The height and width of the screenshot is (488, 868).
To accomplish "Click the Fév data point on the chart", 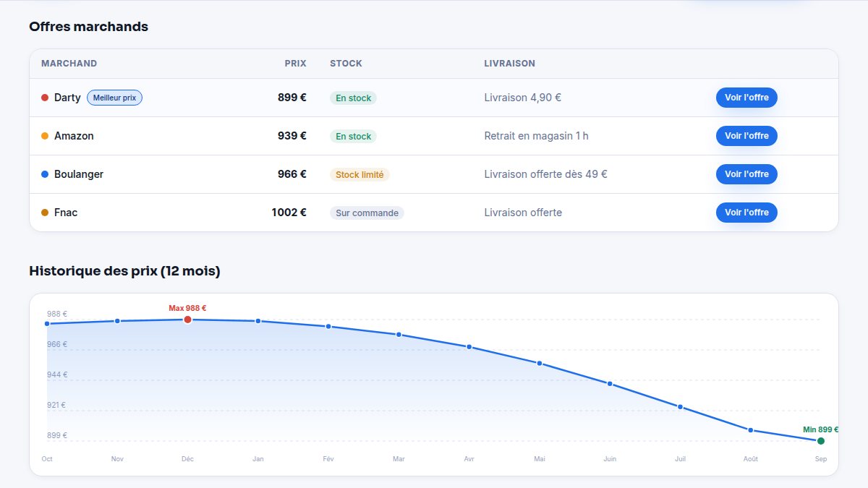I will click(x=328, y=327).
